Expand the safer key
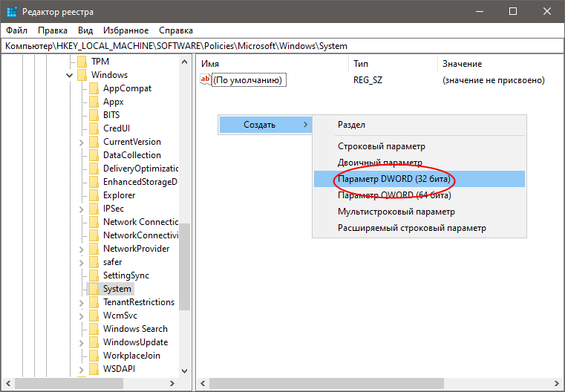The width and height of the screenshot is (565, 392). [x=82, y=263]
